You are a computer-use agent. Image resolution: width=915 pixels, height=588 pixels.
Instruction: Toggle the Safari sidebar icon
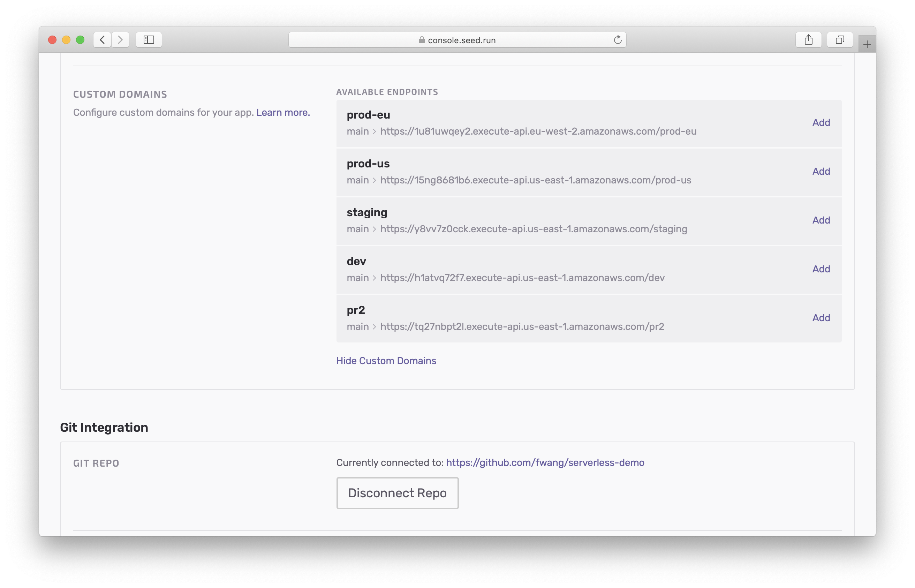(x=149, y=40)
